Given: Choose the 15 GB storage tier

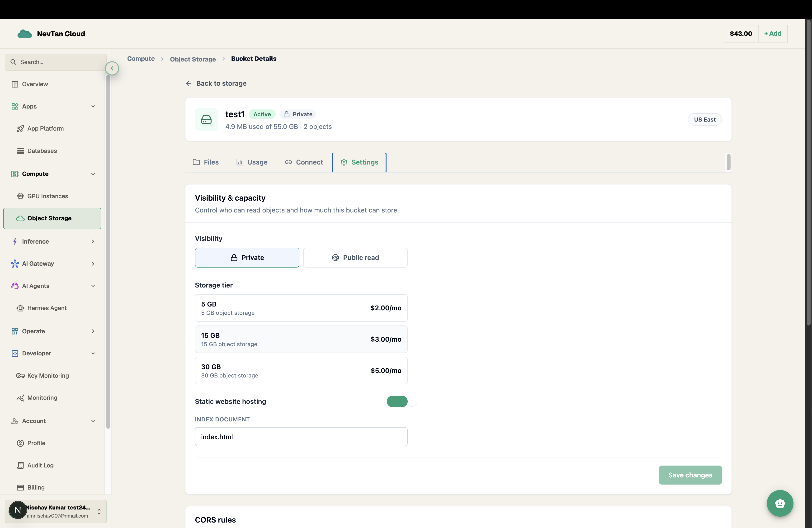Looking at the screenshot, I should coord(301,339).
